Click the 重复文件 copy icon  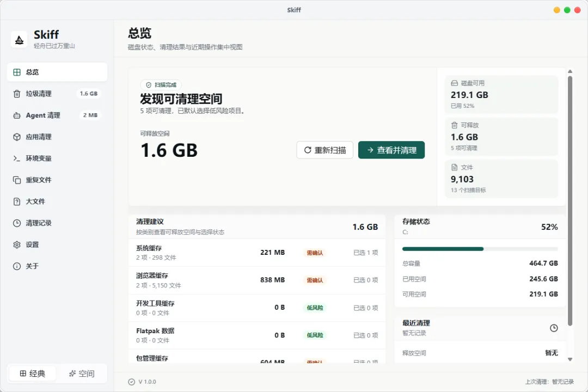click(x=17, y=180)
